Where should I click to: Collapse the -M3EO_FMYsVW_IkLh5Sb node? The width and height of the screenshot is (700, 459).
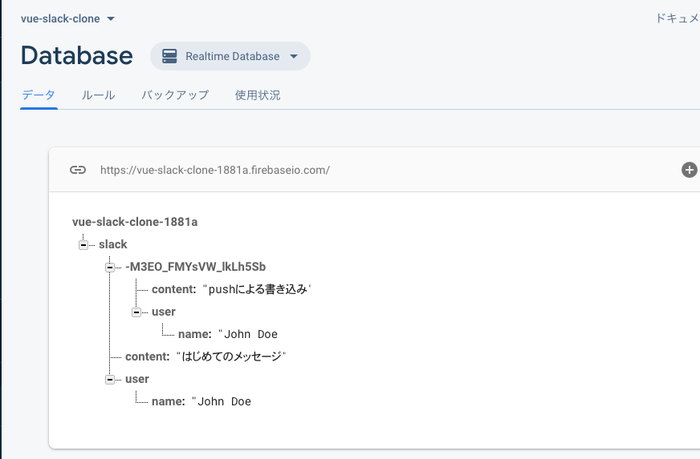[x=110, y=267]
